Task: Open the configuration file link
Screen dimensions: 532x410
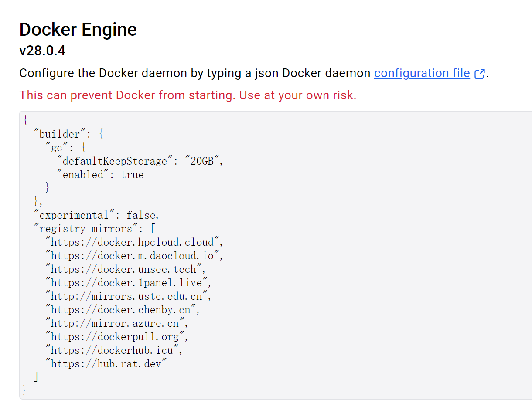Action: pos(422,73)
